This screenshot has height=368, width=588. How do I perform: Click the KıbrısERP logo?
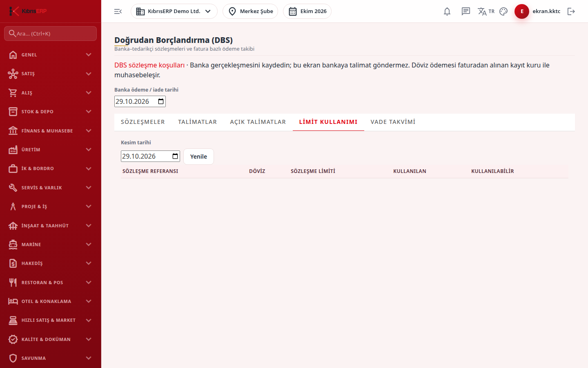(28, 11)
